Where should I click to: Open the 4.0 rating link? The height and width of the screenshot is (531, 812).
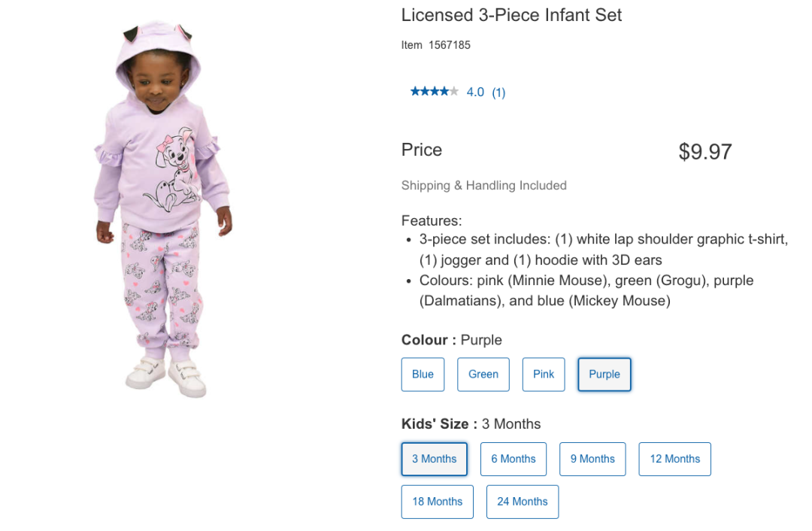click(475, 93)
